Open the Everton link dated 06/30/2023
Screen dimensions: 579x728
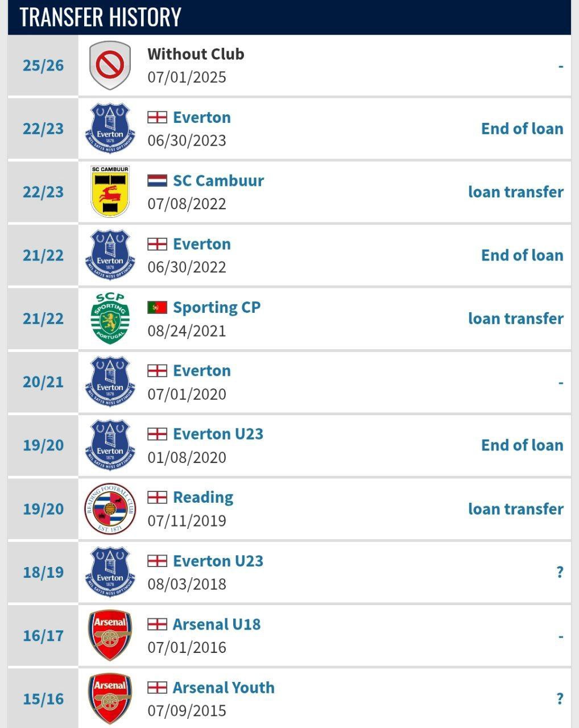[202, 118]
